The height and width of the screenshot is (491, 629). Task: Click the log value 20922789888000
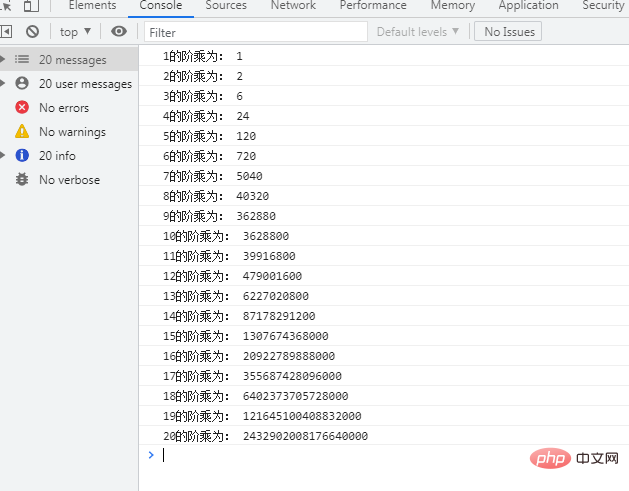(289, 356)
